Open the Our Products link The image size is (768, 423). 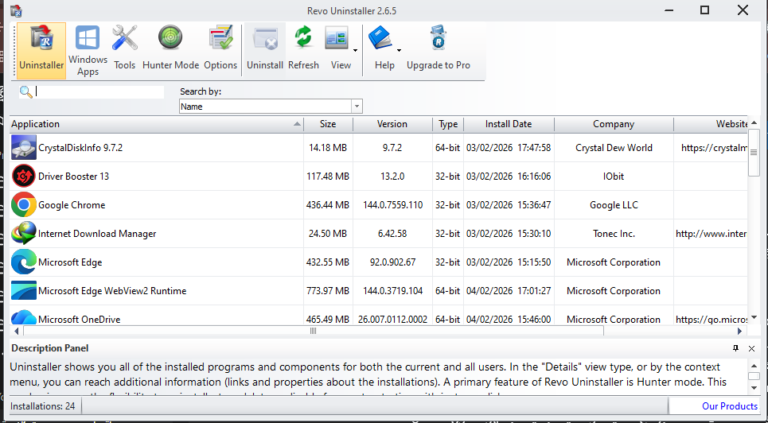click(729, 406)
